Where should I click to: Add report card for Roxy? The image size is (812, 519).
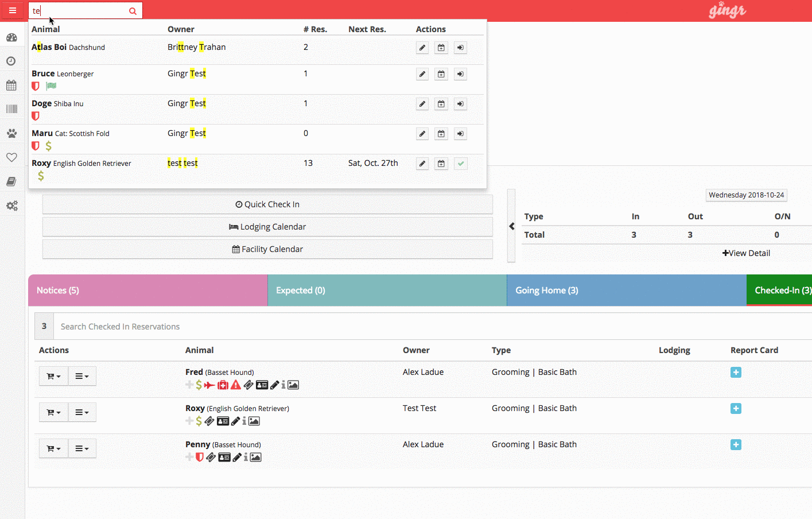736,409
